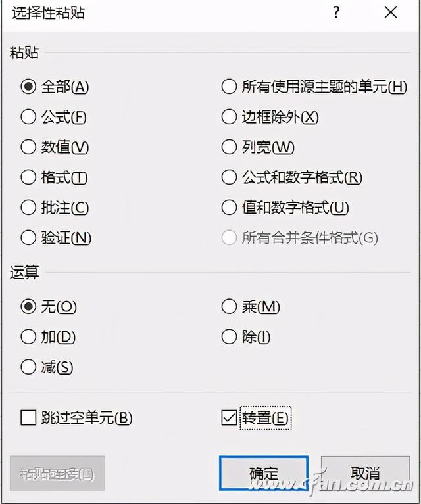Image resolution: width=421 pixels, height=504 pixels.
Task: Close the 选择性粘贴 dialog
Action: tap(391, 12)
